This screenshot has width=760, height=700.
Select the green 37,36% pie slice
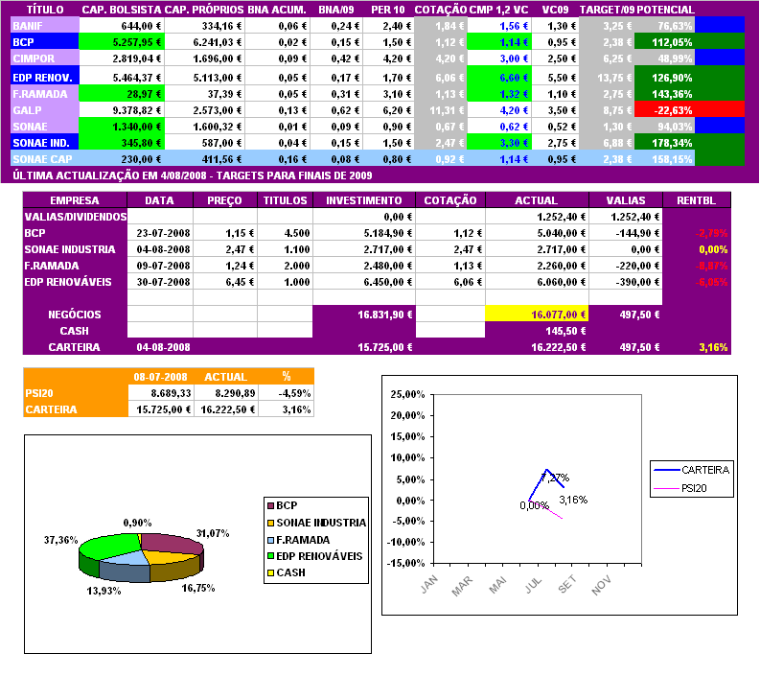109,546
